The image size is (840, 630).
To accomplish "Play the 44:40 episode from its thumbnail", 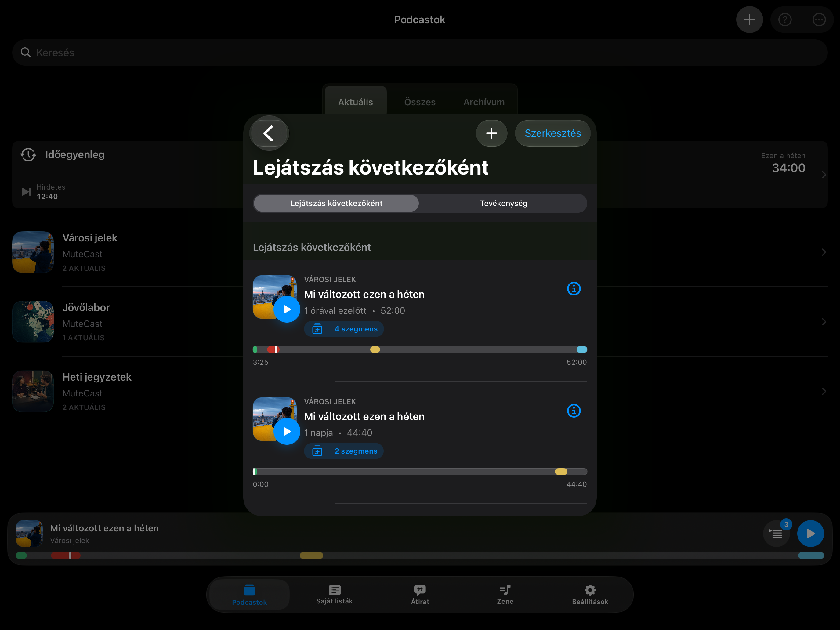I will click(287, 431).
